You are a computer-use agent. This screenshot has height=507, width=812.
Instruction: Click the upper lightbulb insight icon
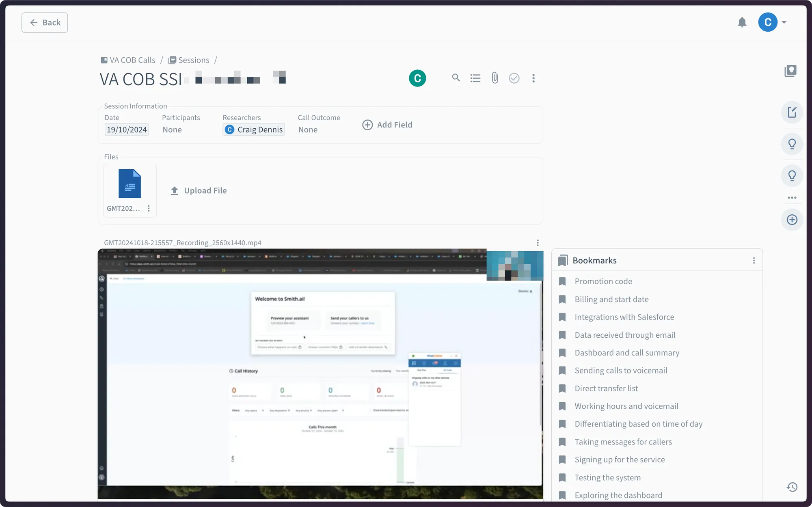point(792,144)
